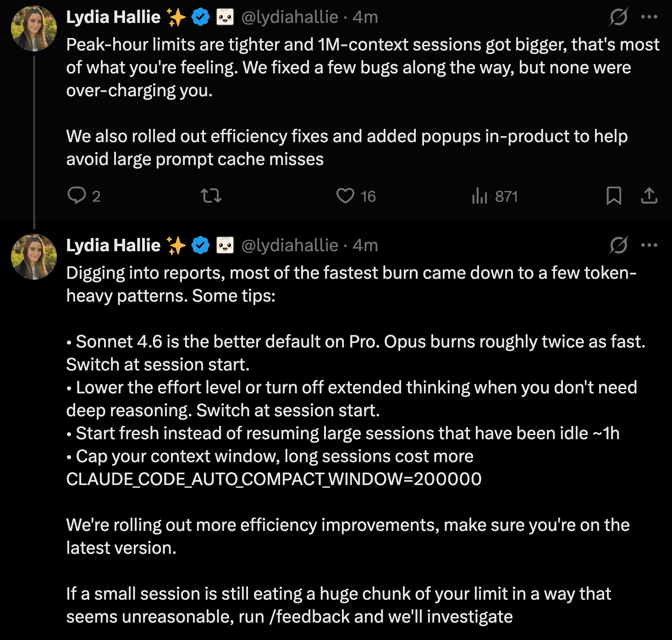
Task: Open Grok icon on second tweet
Action: coord(618,245)
